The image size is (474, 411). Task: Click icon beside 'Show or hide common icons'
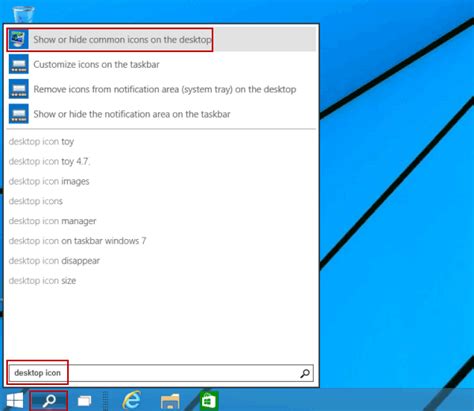tap(18, 39)
